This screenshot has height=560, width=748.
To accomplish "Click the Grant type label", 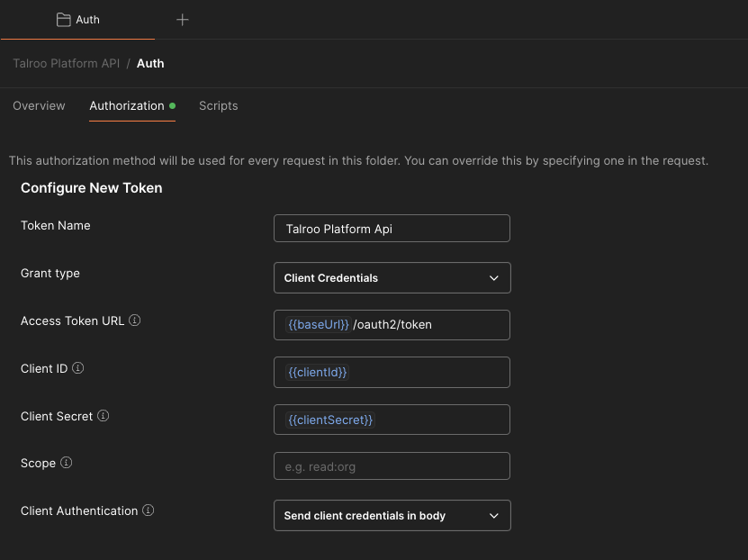I will click(50, 274).
